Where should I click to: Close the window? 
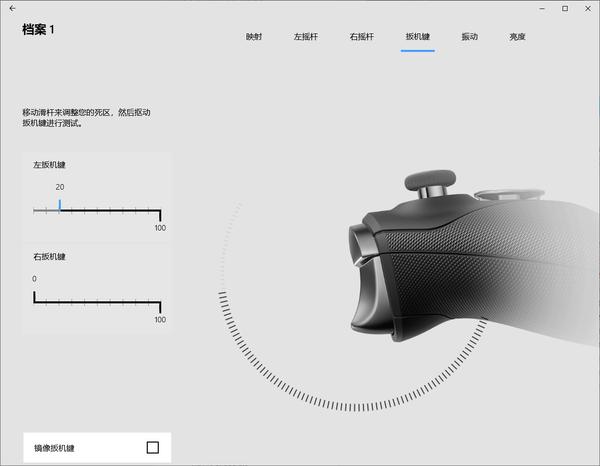click(588, 8)
